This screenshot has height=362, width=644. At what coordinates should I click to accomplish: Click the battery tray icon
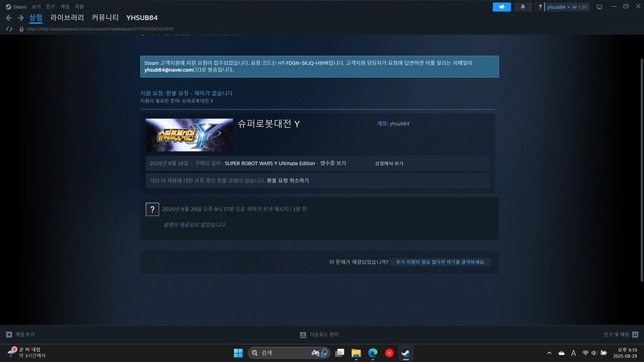coord(603,353)
